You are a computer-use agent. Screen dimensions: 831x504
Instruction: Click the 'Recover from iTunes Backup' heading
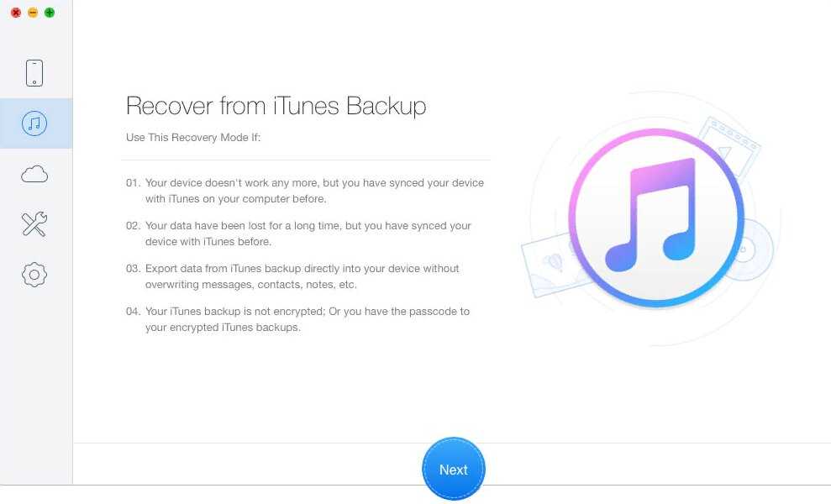(276, 106)
